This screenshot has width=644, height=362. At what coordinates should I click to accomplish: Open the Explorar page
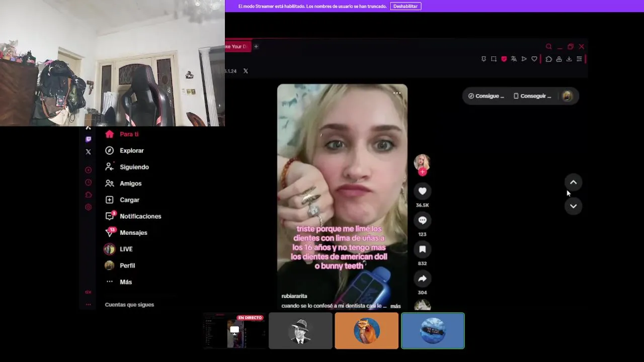(124, 150)
